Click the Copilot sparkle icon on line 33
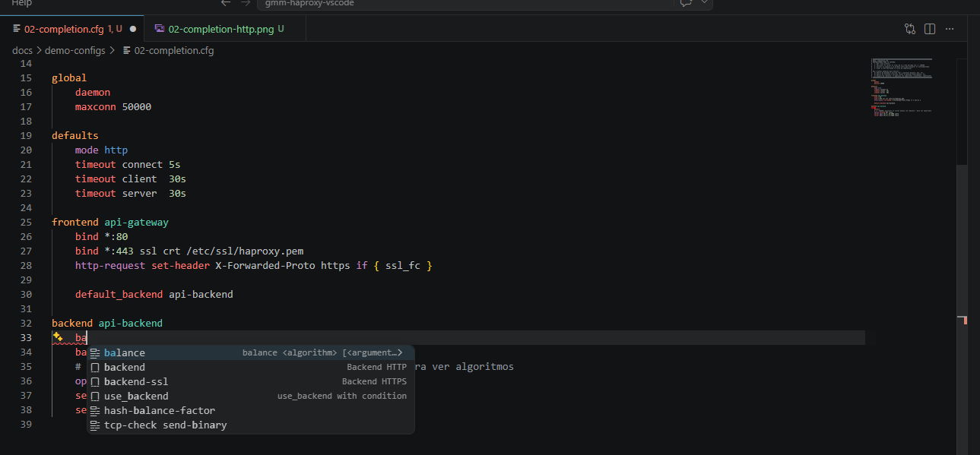The height and width of the screenshot is (455, 980). (x=57, y=337)
